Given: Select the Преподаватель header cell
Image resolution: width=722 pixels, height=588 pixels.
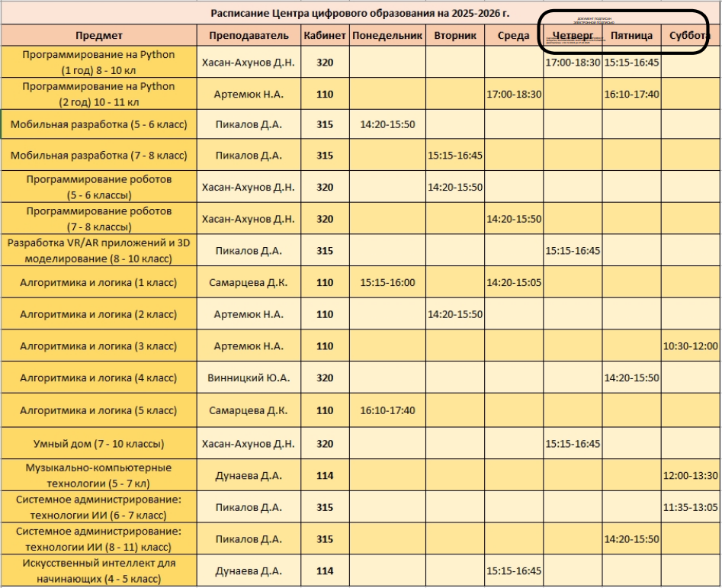Looking at the screenshot, I should pyautogui.click(x=249, y=34).
